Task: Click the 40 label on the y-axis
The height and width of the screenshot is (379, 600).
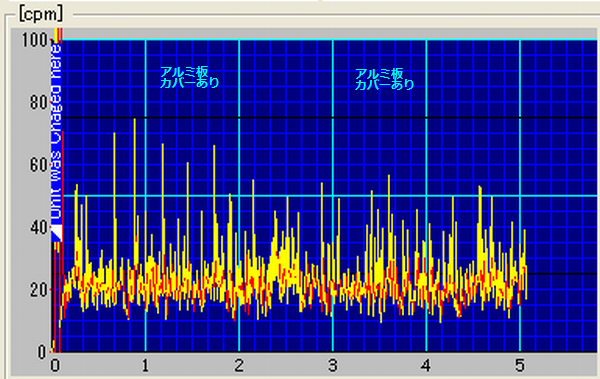Action: tap(39, 227)
